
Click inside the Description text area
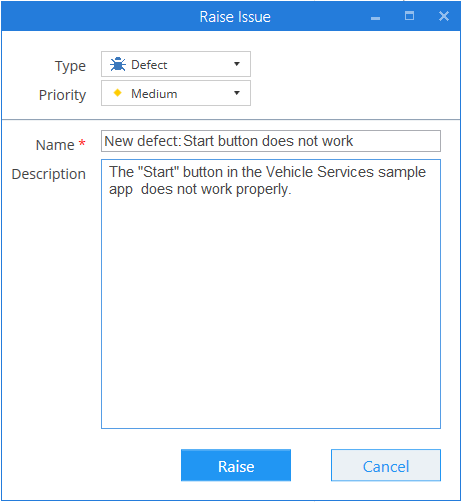pos(271,294)
